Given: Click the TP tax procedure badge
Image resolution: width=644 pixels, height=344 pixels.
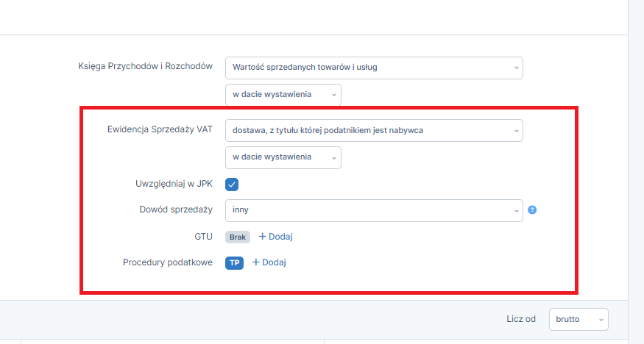Looking at the screenshot, I should coord(234,263).
